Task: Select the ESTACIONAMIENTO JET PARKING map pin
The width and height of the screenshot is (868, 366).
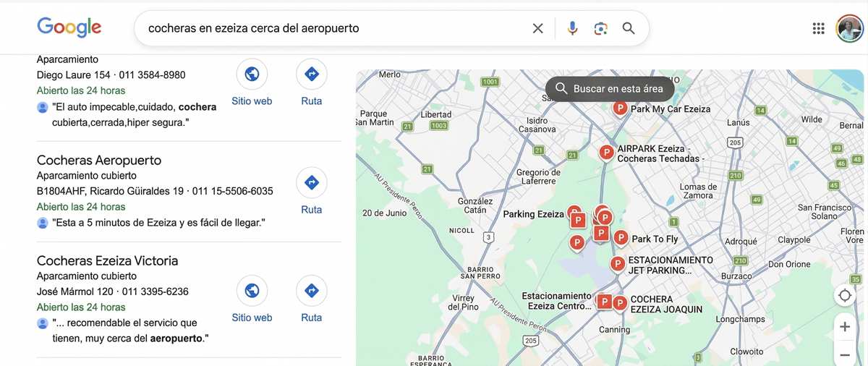Action: coord(617,264)
